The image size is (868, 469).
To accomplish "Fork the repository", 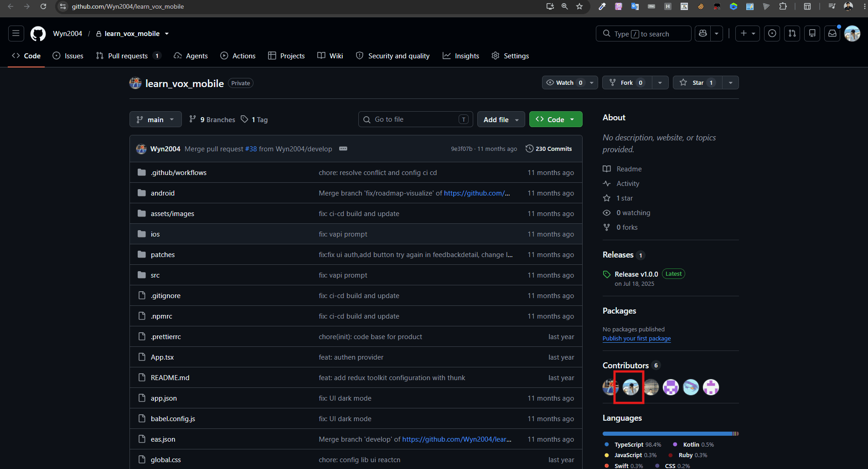I will [x=627, y=82].
